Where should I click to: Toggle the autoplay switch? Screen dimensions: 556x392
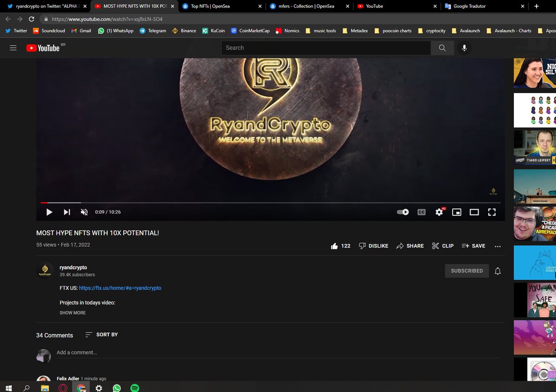click(x=403, y=212)
